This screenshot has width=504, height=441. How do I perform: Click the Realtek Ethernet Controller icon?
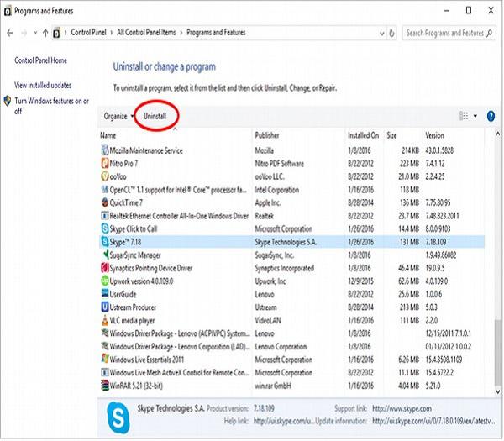105,216
